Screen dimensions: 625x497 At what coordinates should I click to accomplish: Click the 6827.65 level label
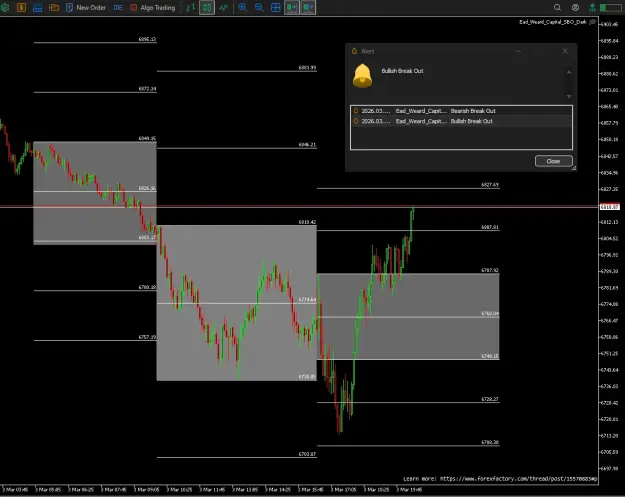coord(490,185)
